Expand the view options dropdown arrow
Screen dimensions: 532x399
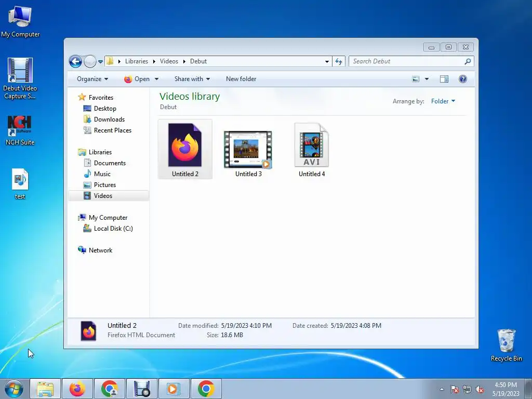tap(427, 79)
